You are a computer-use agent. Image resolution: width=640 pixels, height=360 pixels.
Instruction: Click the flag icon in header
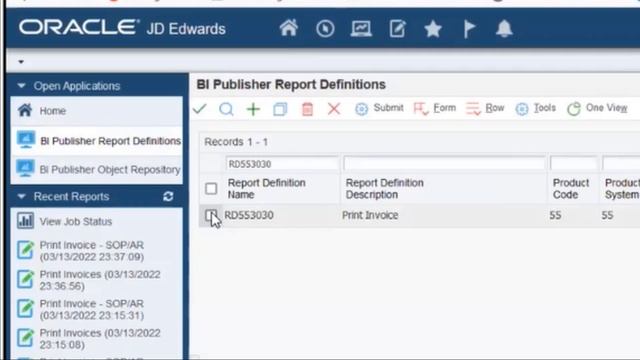[469, 29]
